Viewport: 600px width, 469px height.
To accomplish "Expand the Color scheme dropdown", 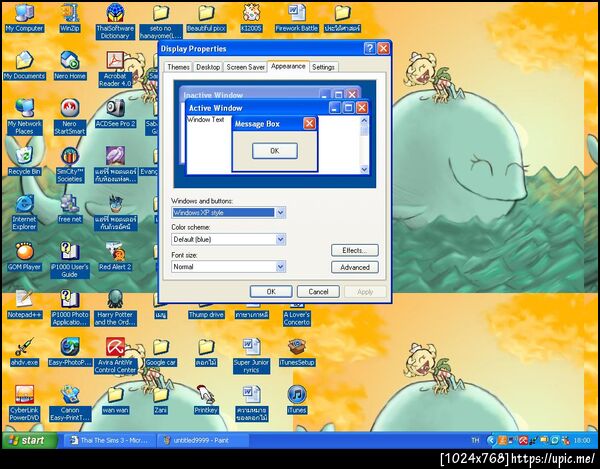I will [280, 239].
